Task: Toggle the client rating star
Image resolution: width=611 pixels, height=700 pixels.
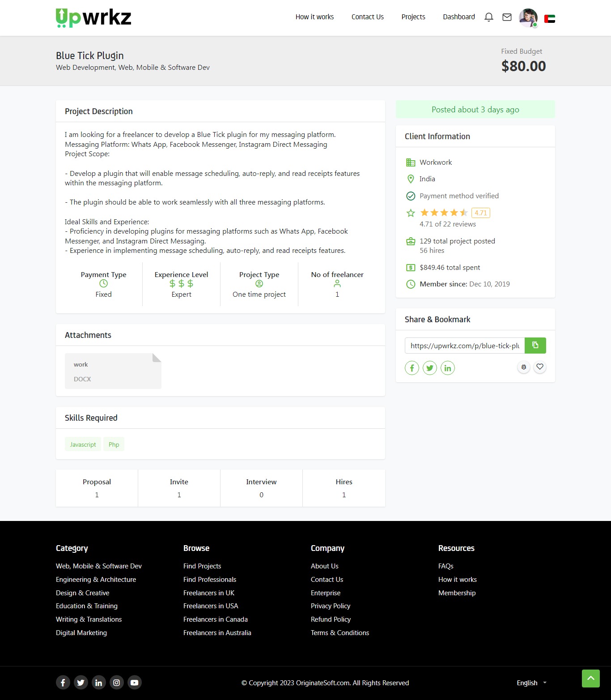Action: [411, 213]
